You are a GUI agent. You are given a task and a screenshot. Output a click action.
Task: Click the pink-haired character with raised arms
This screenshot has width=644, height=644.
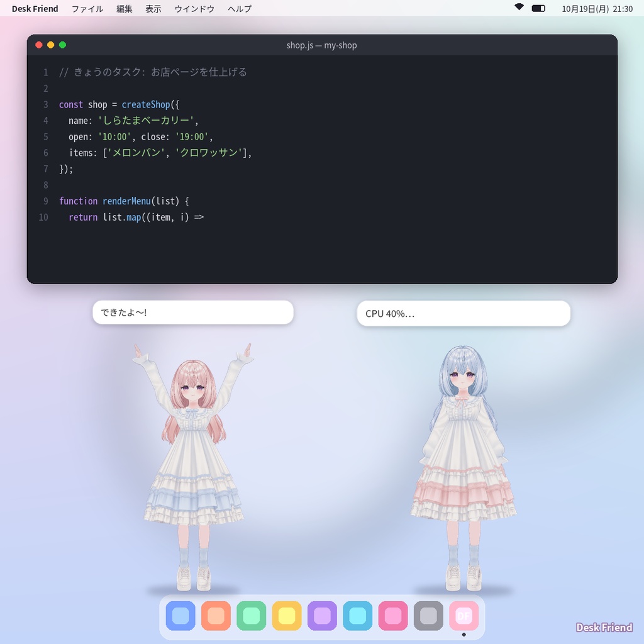193,467
